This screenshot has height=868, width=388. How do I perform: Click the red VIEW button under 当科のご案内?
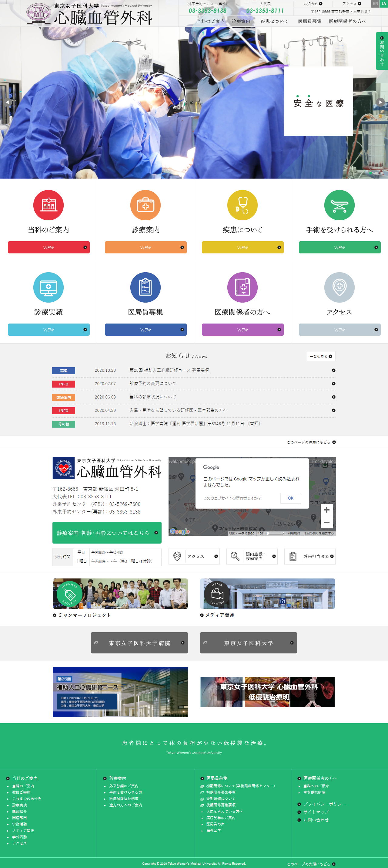(x=48, y=247)
